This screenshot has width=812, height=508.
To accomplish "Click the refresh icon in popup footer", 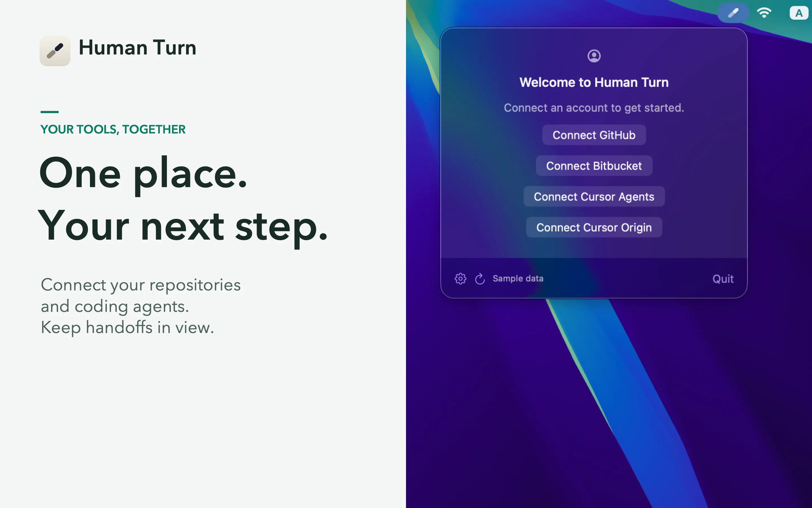I will click(480, 279).
